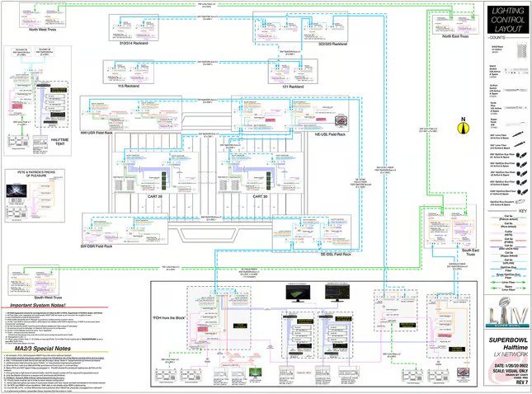This screenshot has height=394, width=532.
Task: Click the SUPERBOWL Halftime title text
Action: pyautogui.click(x=508, y=344)
